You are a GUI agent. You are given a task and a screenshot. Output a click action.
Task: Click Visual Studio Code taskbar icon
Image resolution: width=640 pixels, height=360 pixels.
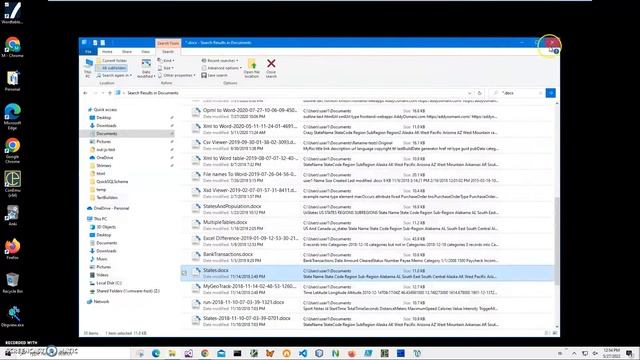point(303,353)
